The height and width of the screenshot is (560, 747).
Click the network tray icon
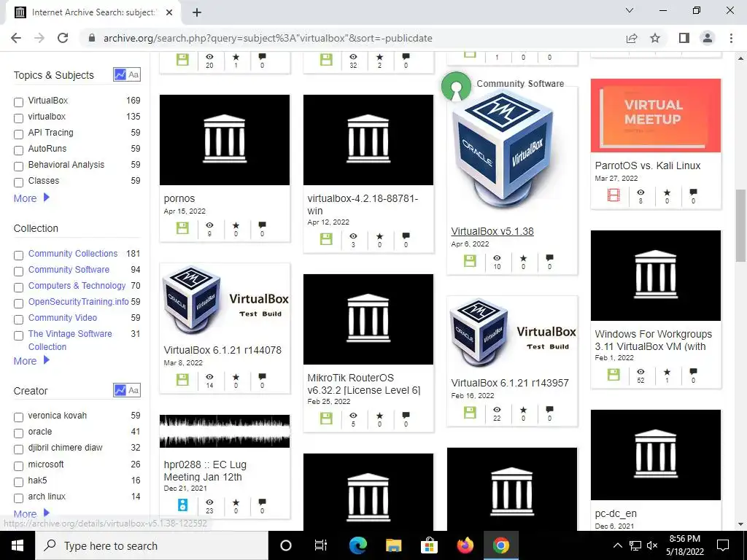(635, 545)
